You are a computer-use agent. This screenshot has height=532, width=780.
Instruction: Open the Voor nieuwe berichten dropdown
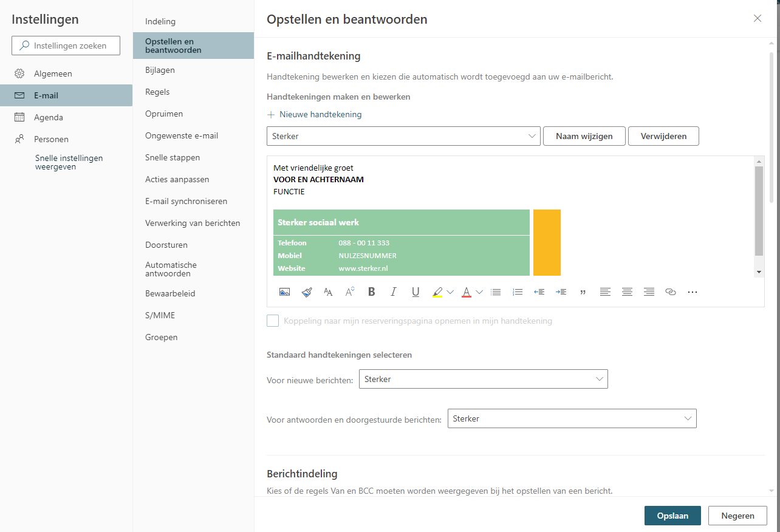[x=484, y=379]
